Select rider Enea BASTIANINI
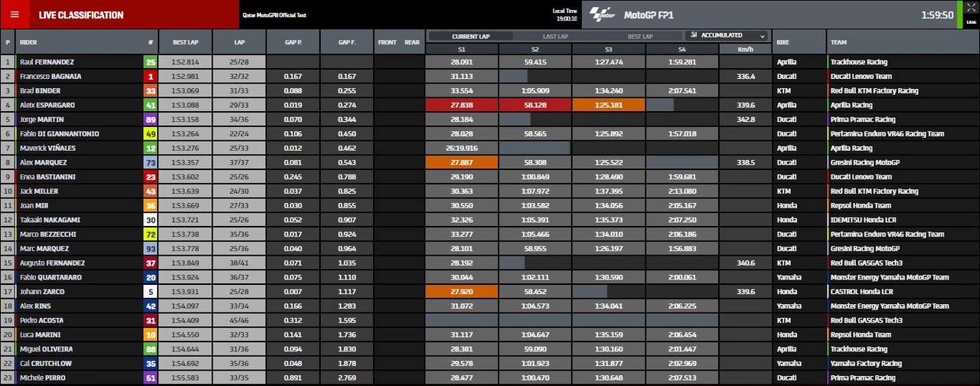This screenshot has height=386, width=980. tap(46, 177)
